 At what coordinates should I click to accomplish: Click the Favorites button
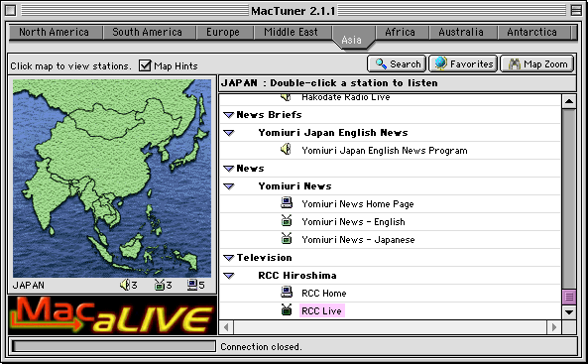click(463, 63)
